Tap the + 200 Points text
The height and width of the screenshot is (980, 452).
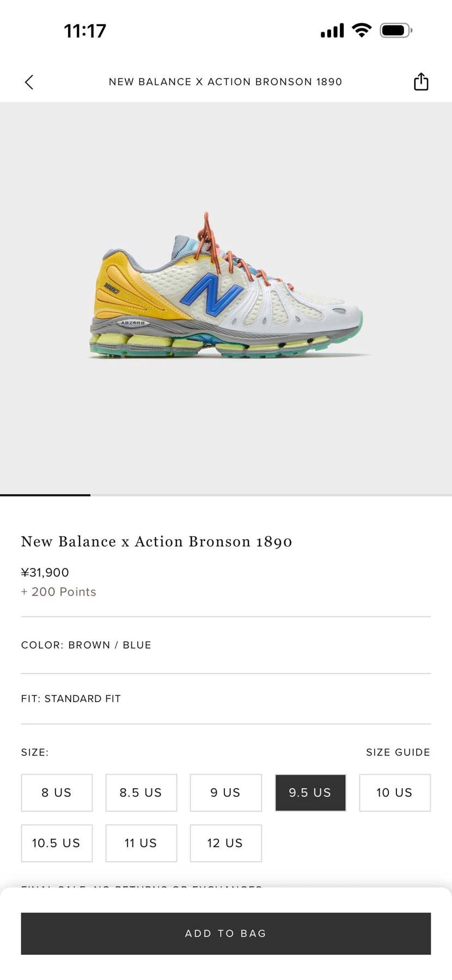point(59,592)
